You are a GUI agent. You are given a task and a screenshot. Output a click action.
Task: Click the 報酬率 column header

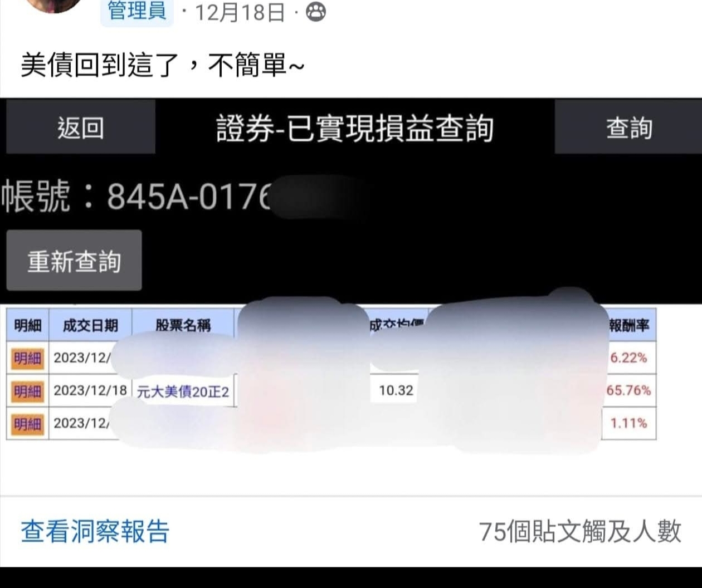pyautogui.click(x=629, y=325)
